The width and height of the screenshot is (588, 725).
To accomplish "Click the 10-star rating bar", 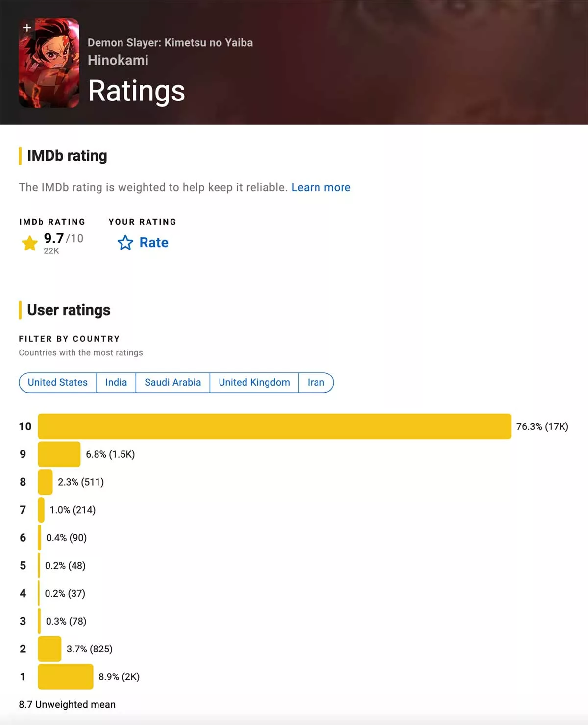I will (x=274, y=426).
